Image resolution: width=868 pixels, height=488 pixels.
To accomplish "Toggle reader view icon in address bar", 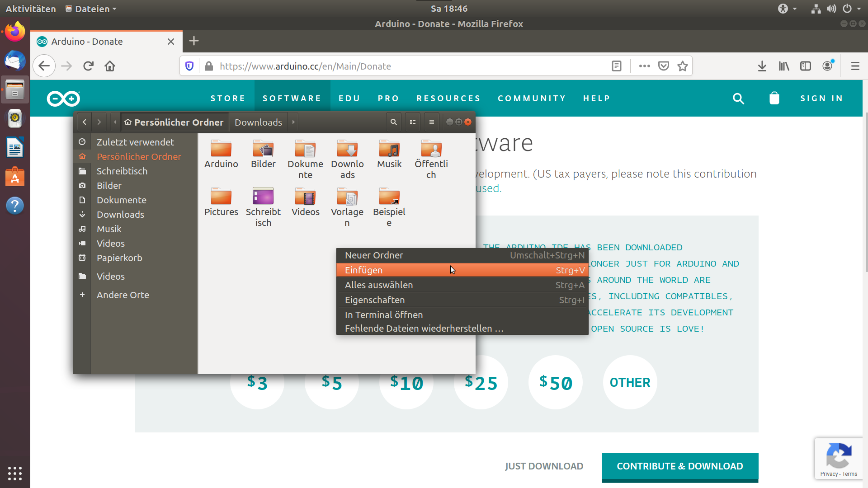I will pyautogui.click(x=617, y=66).
